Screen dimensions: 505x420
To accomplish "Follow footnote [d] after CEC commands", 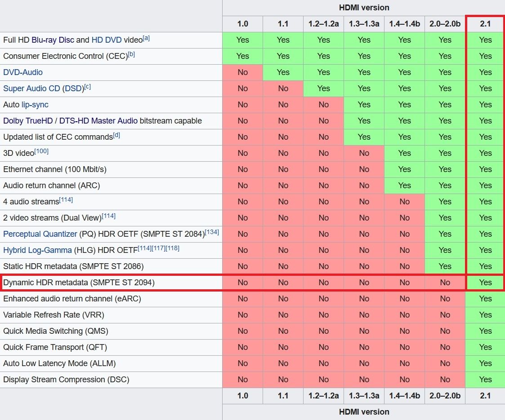I will tap(116, 135).
